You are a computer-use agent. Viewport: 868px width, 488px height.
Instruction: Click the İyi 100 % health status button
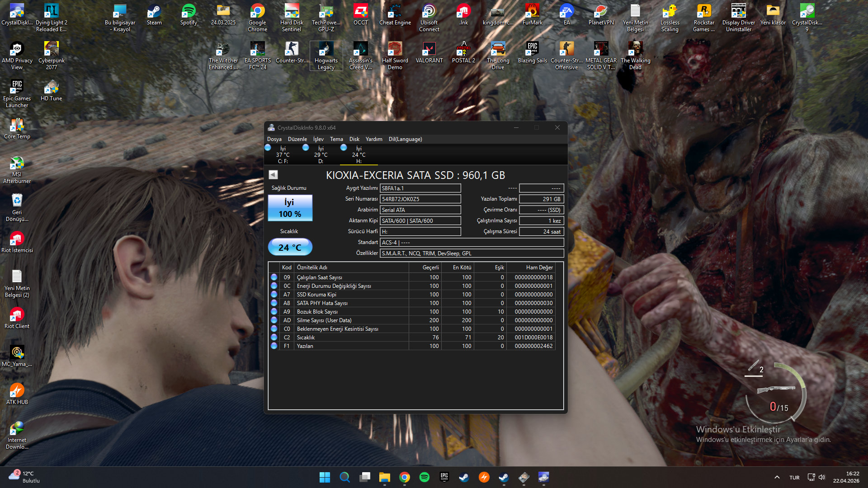290,208
